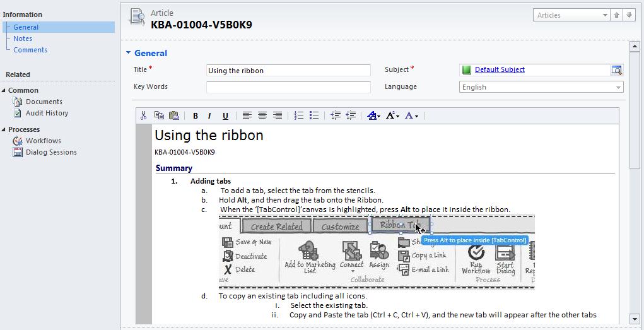Click the Summary heading in article
644x330 pixels.
[x=173, y=168]
